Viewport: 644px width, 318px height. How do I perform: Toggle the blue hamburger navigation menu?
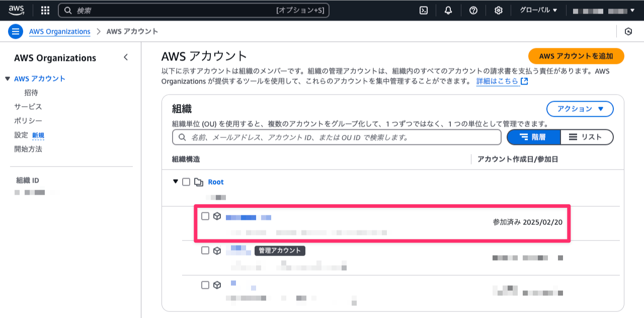[x=16, y=31]
